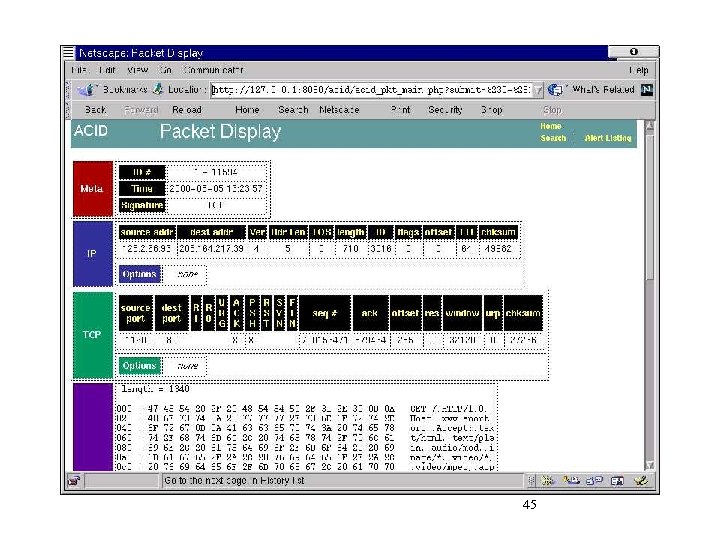Click the Search toolbar button

click(x=293, y=110)
